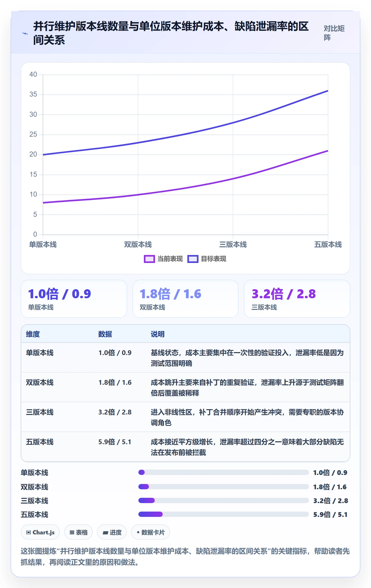The height and width of the screenshot is (588, 371).
Task: Click the 40 label on the chart y-axis
Action: pyautogui.click(x=33, y=74)
